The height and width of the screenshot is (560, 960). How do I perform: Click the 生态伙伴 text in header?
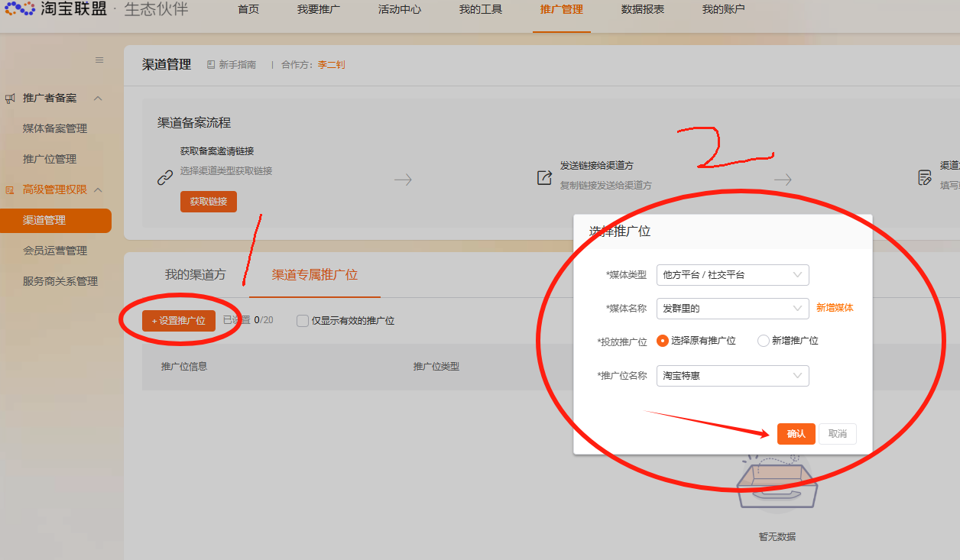tap(156, 9)
